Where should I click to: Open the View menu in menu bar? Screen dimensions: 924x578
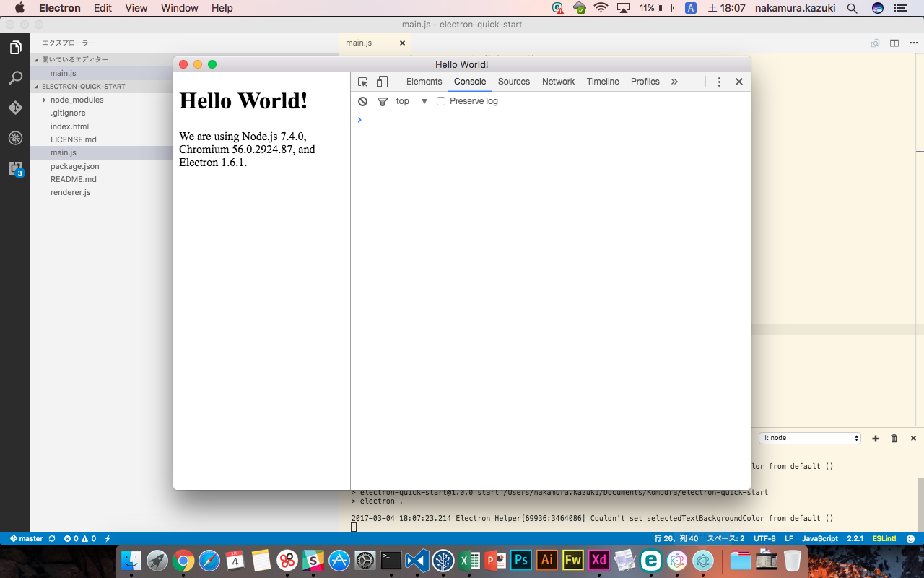pyautogui.click(x=136, y=8)
